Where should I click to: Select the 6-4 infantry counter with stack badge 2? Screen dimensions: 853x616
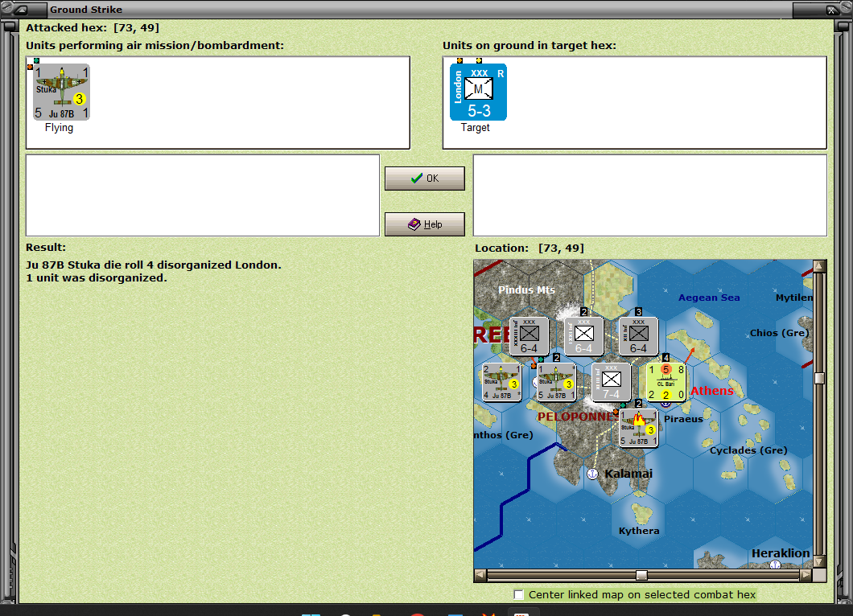(583, 336)
